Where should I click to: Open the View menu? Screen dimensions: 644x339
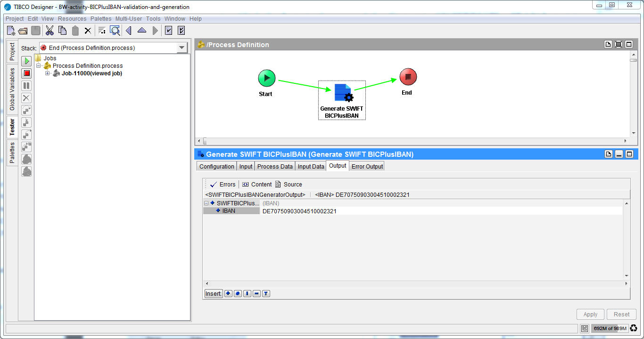[48, 19]
